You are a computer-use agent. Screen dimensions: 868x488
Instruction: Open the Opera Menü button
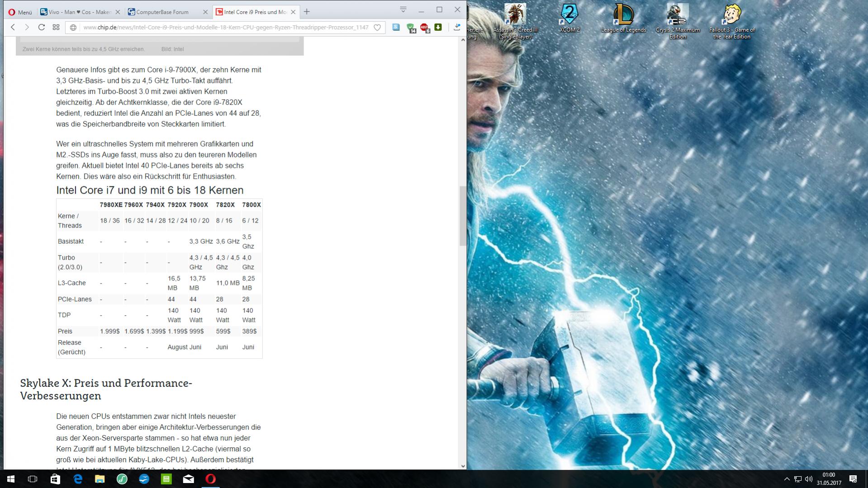coord(20,12)
